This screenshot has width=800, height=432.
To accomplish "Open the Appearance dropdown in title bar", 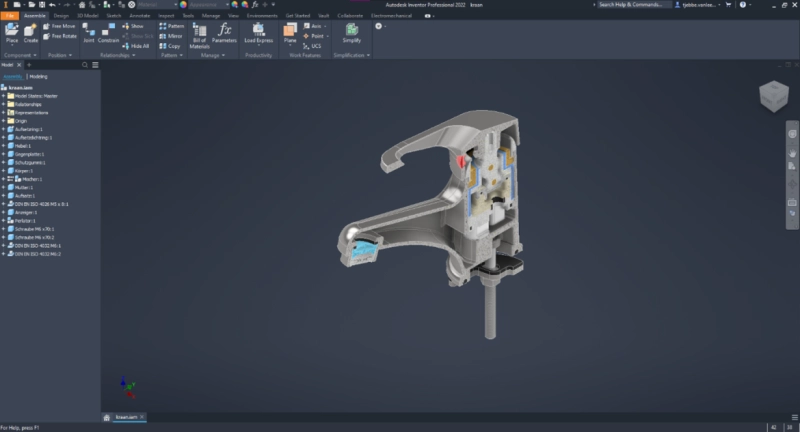I will tap(209, 5).
